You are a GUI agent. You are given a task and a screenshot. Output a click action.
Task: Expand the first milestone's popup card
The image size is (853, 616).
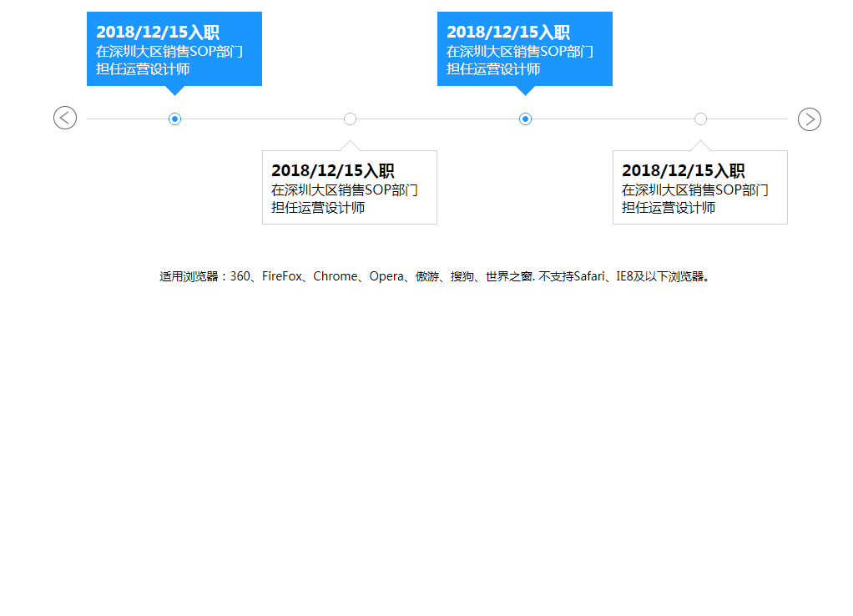[x=174, y=48]
